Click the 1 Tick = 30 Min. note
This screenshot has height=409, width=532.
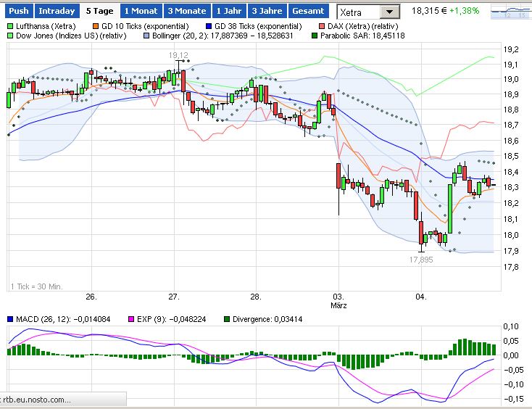(36, 286)
